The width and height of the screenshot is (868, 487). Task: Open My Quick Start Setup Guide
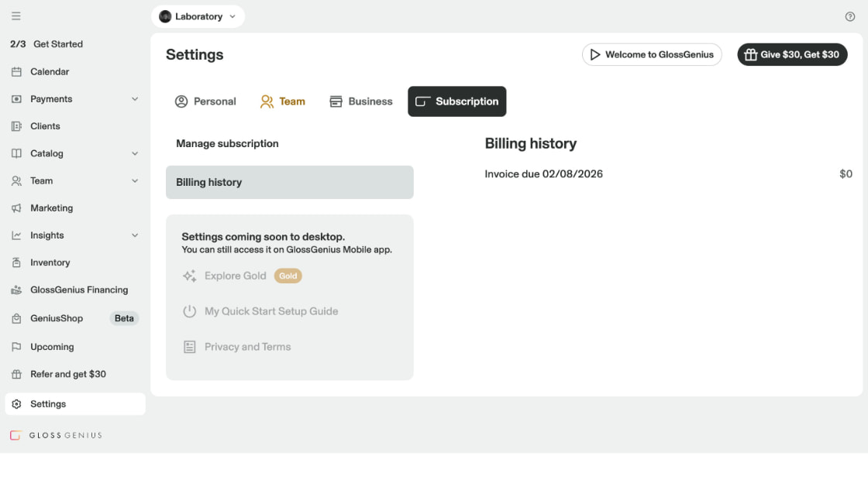271,311
